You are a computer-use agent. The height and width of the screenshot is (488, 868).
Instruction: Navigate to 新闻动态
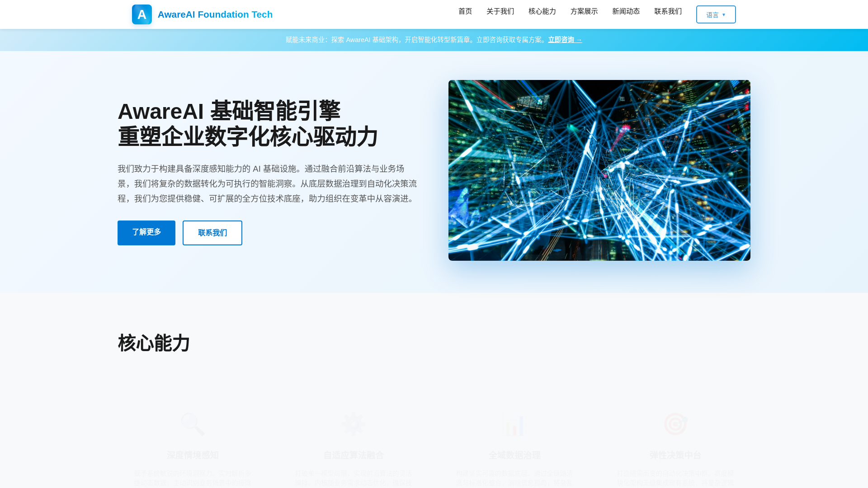click(x=626, y=11)
